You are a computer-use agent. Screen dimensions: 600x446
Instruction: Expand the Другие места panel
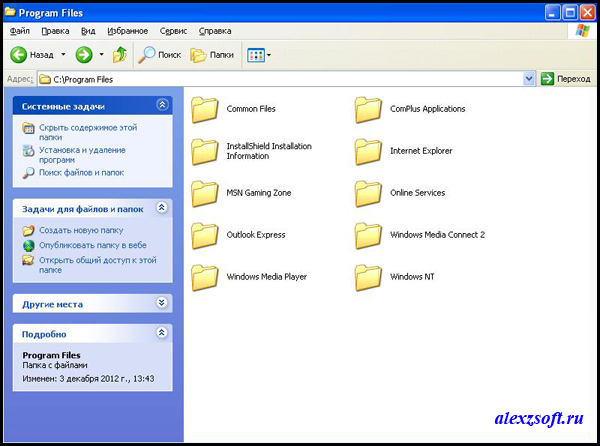coord(162,303)
